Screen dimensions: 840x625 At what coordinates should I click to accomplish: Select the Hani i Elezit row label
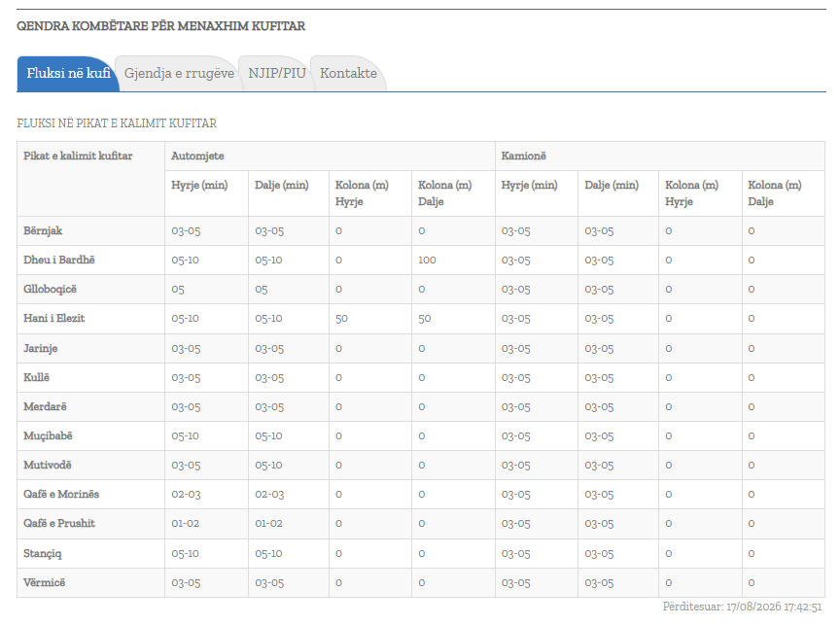click(54, 318)
